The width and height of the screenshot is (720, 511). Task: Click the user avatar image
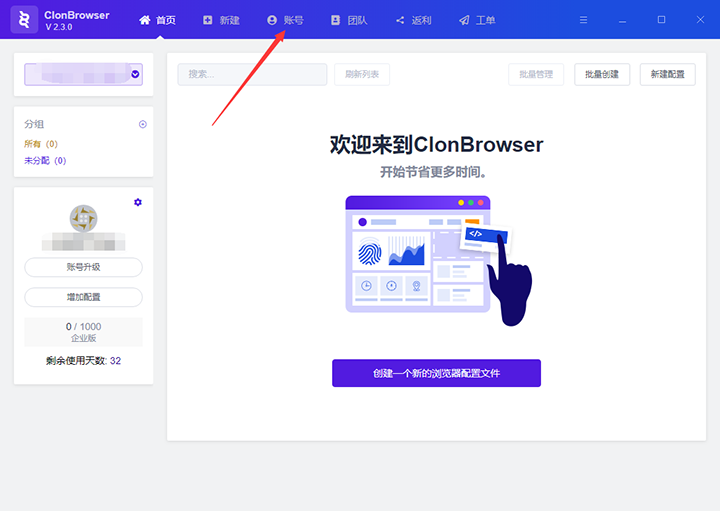point(83,219)
